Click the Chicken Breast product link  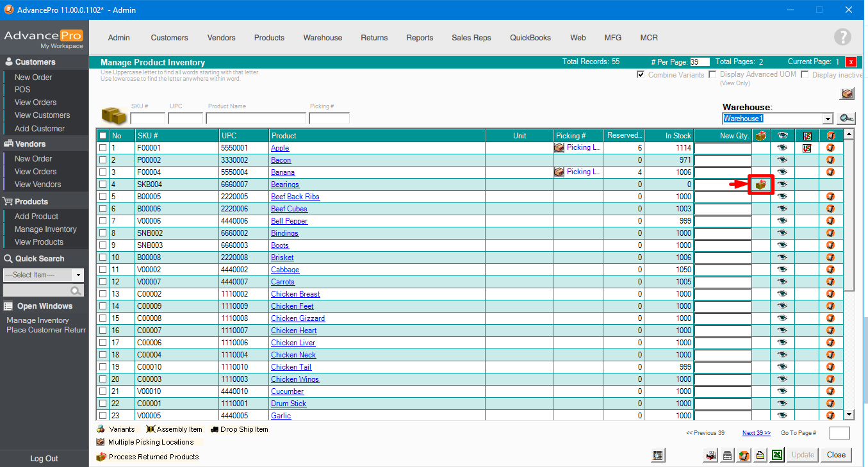(x=295, y=294)
